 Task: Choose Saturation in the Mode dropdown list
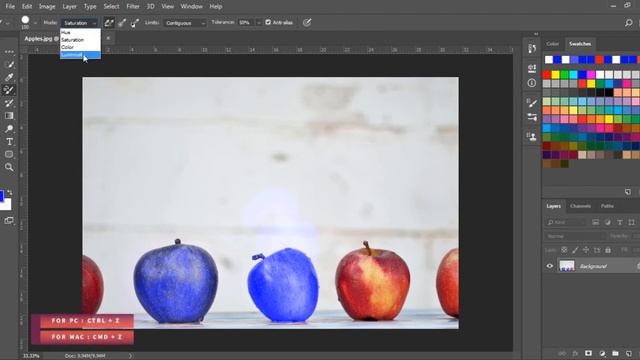click(x=80, y=40)
